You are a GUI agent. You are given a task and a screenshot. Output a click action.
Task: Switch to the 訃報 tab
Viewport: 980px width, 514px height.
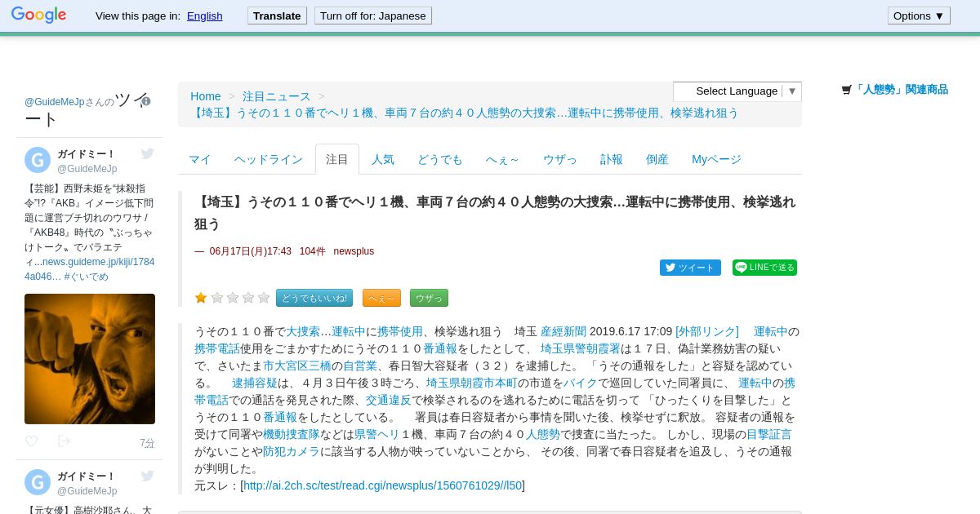[612, 159]
